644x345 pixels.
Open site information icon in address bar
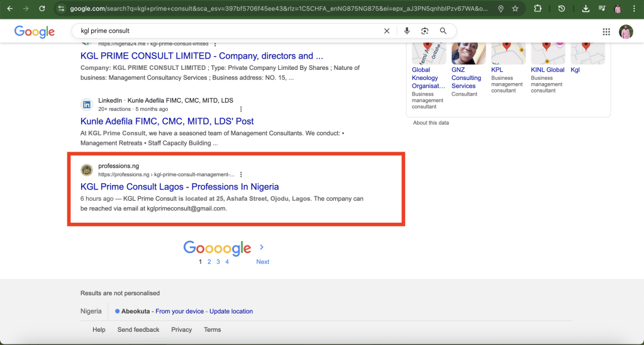tap(61, 8)
